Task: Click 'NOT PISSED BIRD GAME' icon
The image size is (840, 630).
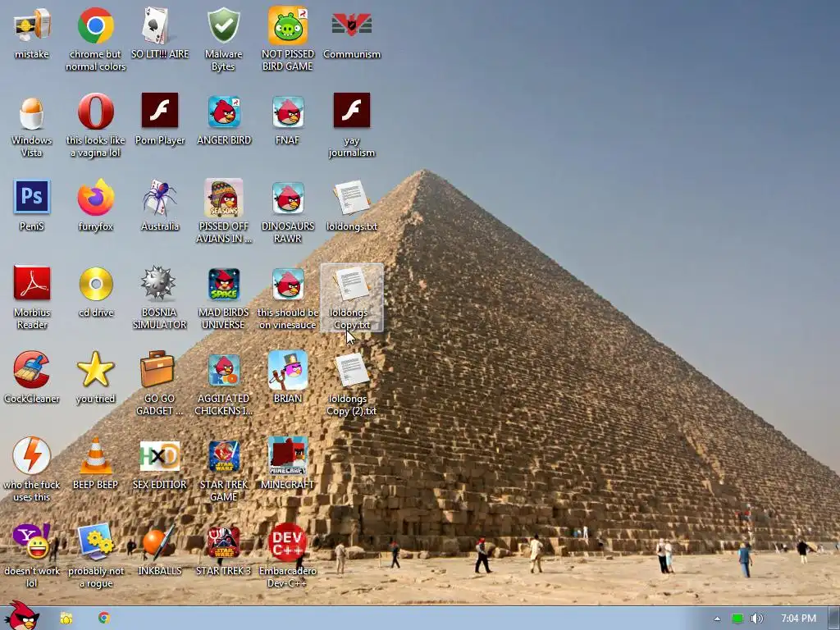Action: tap(288, 25)
